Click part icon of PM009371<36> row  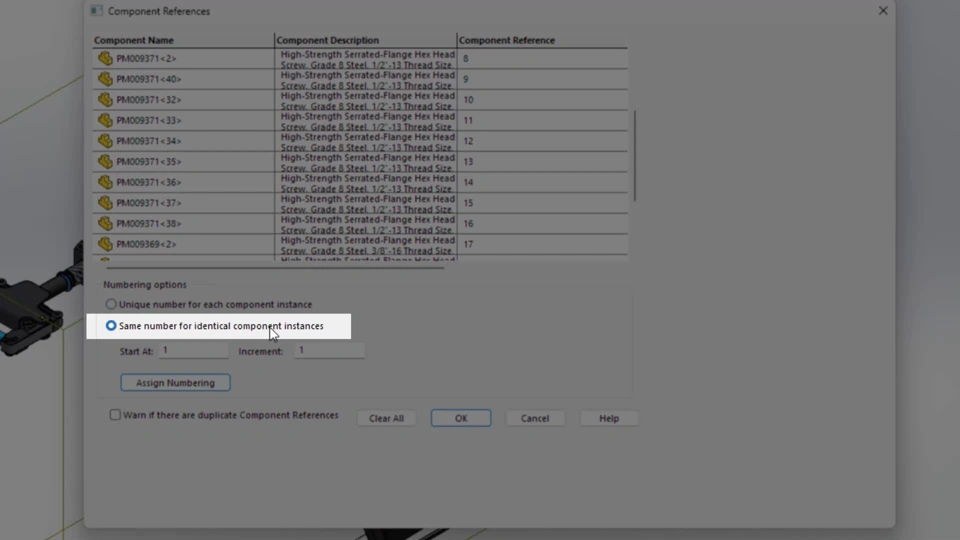coord(105,182)
